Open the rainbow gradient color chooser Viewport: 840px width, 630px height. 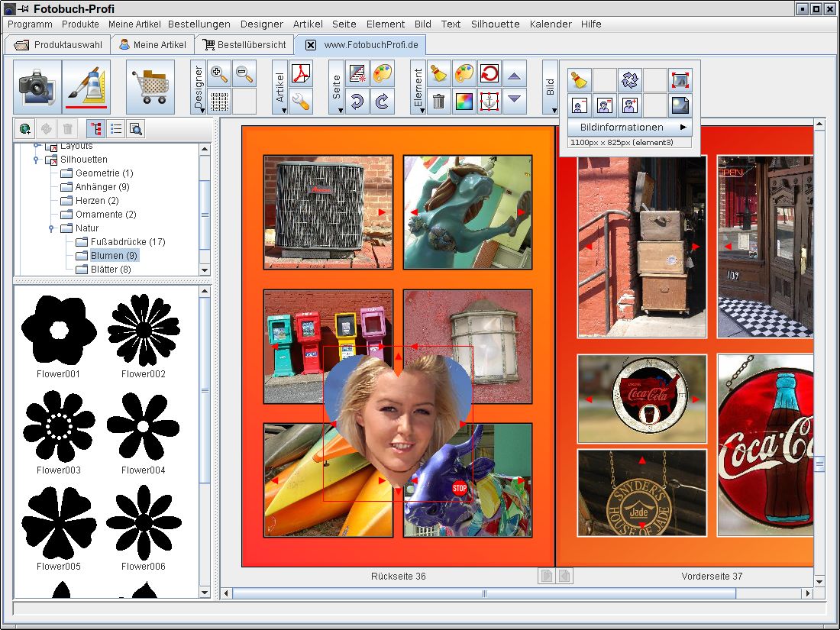464,101
